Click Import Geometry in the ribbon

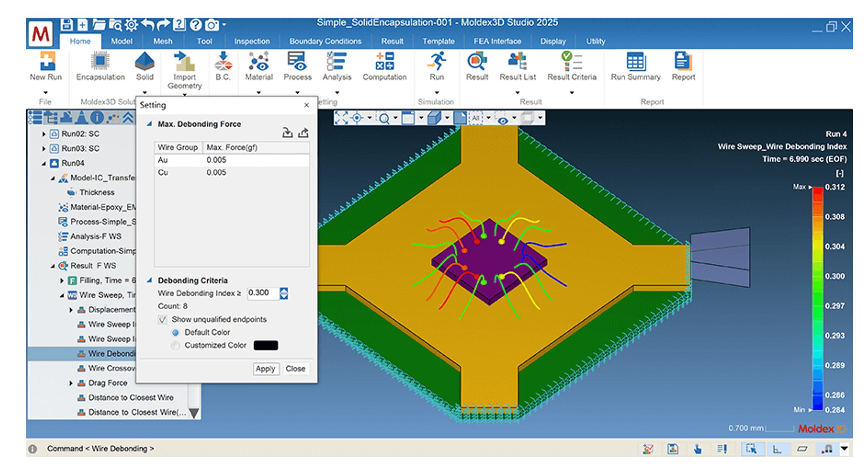pyautogui.click(x=184, y=71)
